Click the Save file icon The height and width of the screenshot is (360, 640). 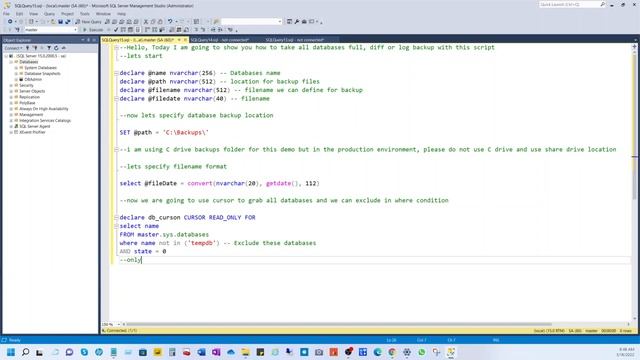(x=60, y=22)
